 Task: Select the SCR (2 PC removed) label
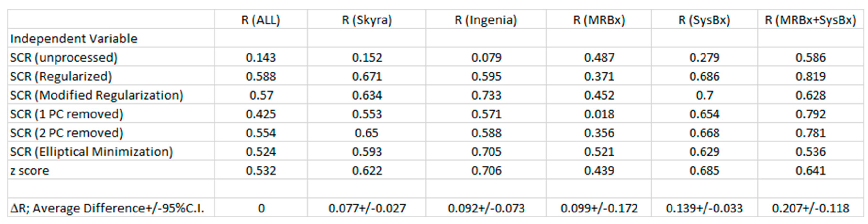click(x=66, y=133)
